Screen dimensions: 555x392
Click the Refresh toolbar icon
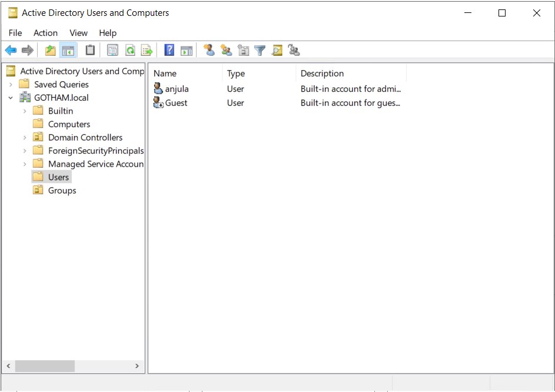(130, 51)
